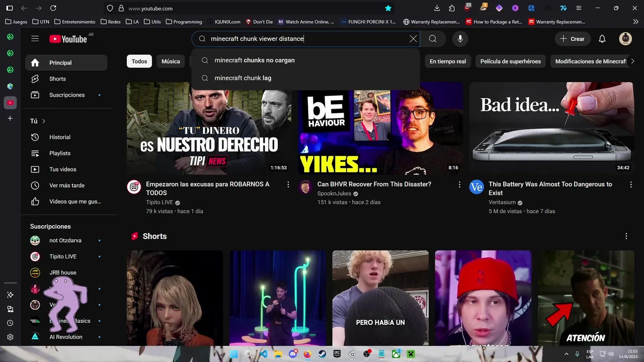This screenshot has width=644, height=362.
Task: Start voice search with the microphone
Action: coord(460,39)
